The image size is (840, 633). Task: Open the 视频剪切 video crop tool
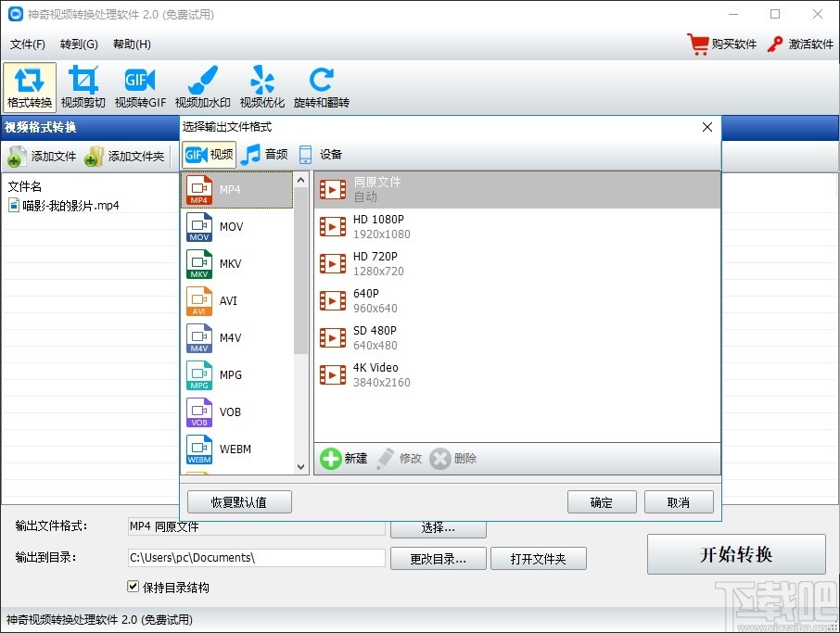coord(83,87)
